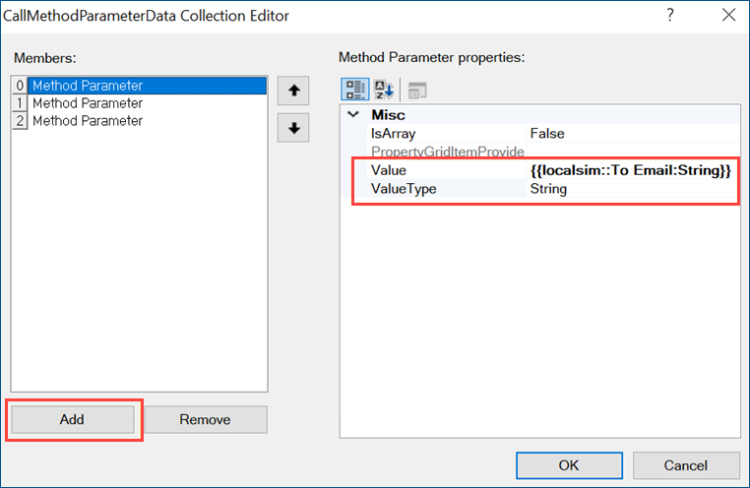Click the Help question mark icon
Image resolution: width=750 pixels, height=488 pixels.
(669, 16)
